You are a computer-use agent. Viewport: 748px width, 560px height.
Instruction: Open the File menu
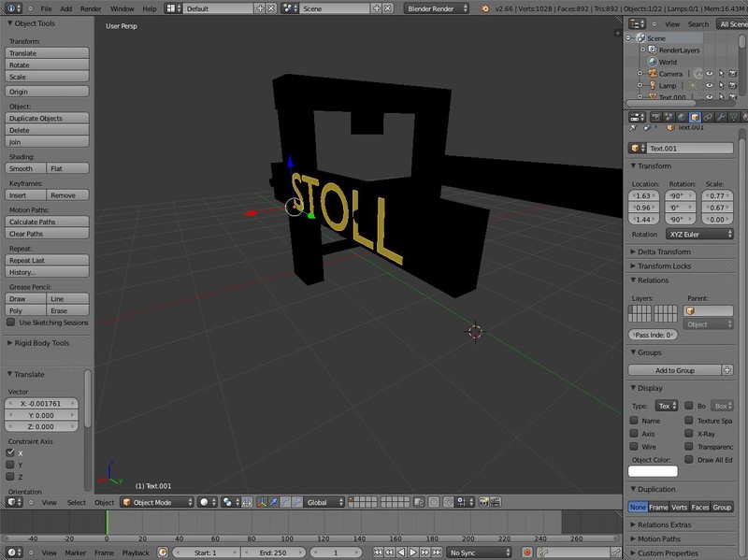46,8
